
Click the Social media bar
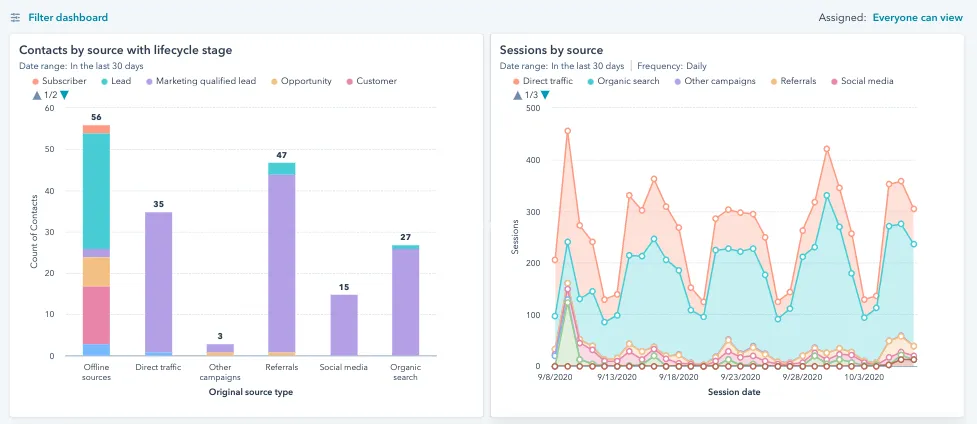tap(344, 325)
